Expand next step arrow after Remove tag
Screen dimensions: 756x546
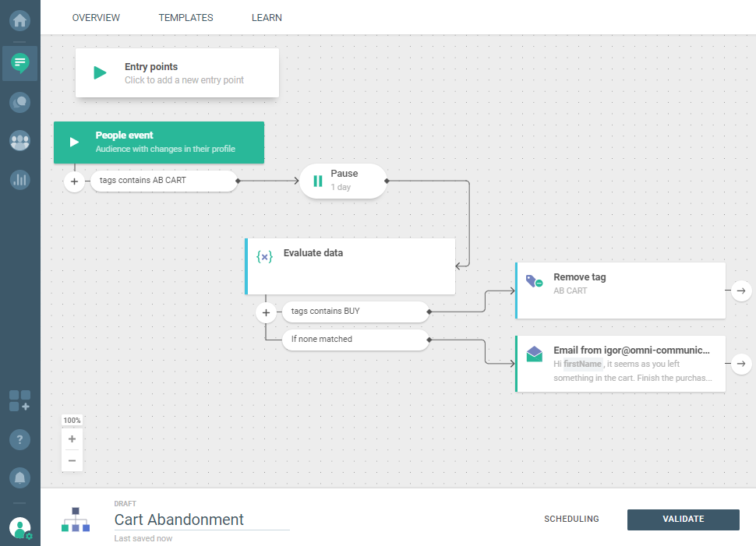[740, 291]
